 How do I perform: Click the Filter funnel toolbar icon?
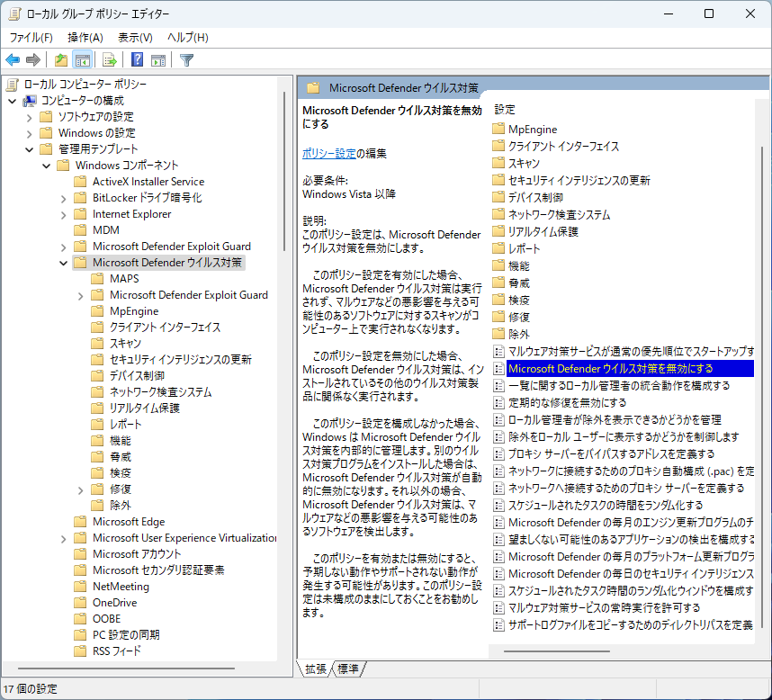186,60
